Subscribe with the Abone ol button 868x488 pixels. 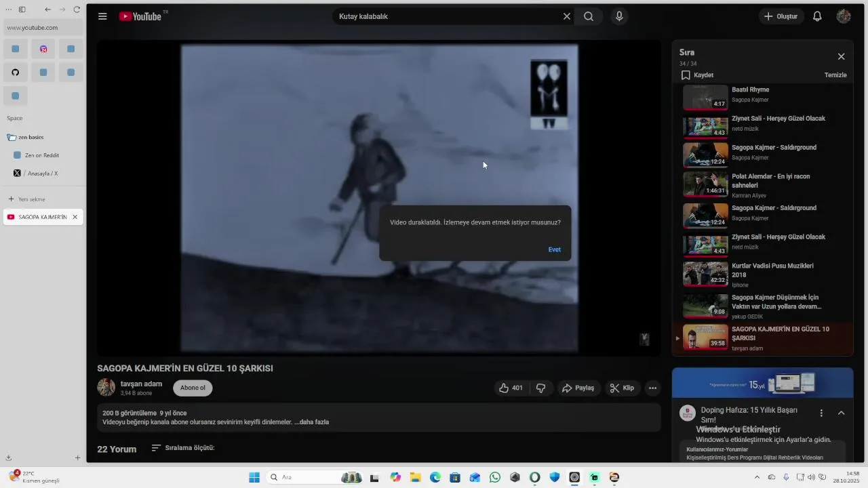(x=193, y=388)
